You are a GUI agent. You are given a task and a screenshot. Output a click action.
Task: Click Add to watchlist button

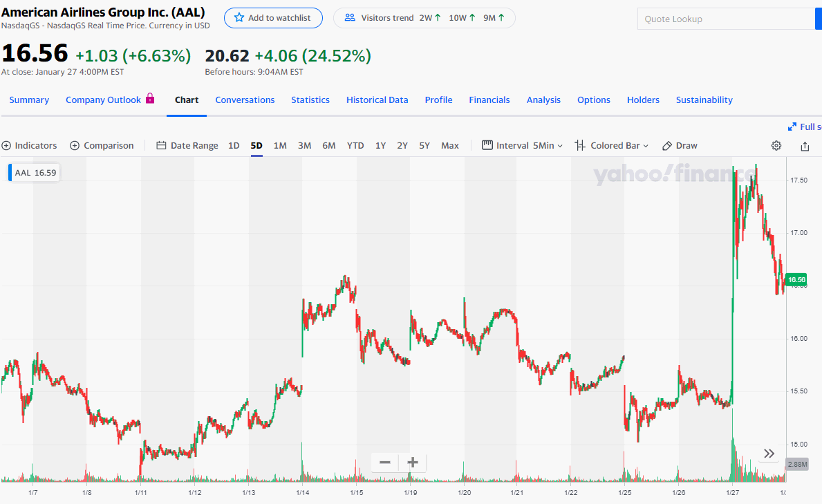tap(273, 18)
